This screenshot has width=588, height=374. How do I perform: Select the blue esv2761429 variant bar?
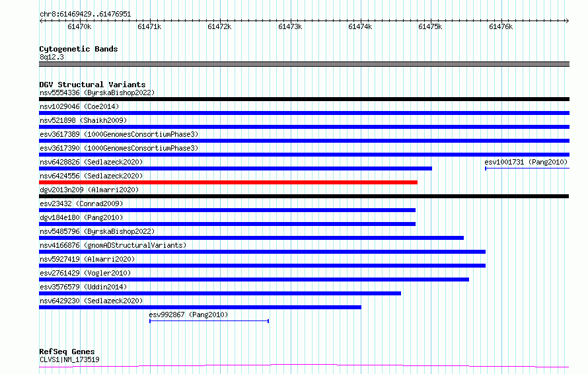[254, 280]
